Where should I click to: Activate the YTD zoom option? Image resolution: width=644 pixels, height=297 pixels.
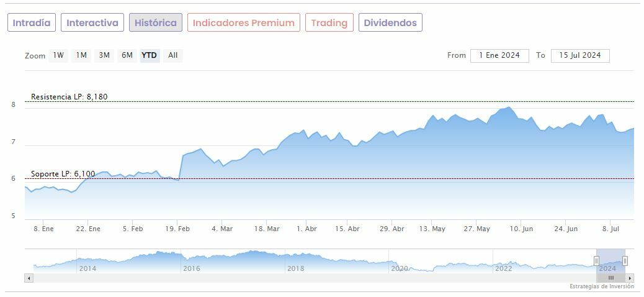(x=150, y=55)
